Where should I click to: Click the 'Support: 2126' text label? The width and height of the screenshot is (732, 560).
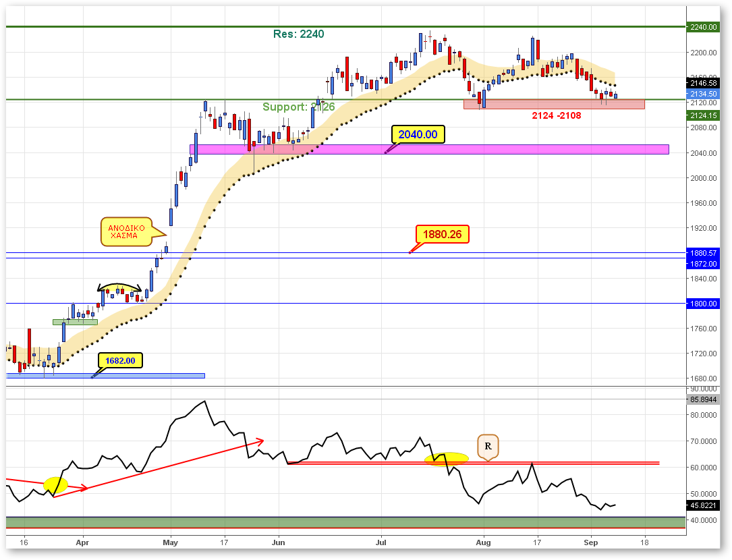click(298, 107)
